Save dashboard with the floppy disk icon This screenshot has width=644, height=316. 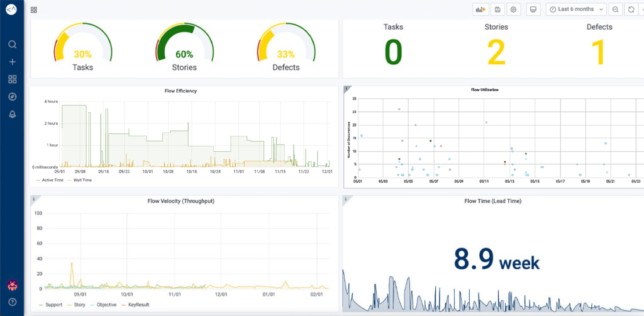pyautogui.click(x=497, y=9)
